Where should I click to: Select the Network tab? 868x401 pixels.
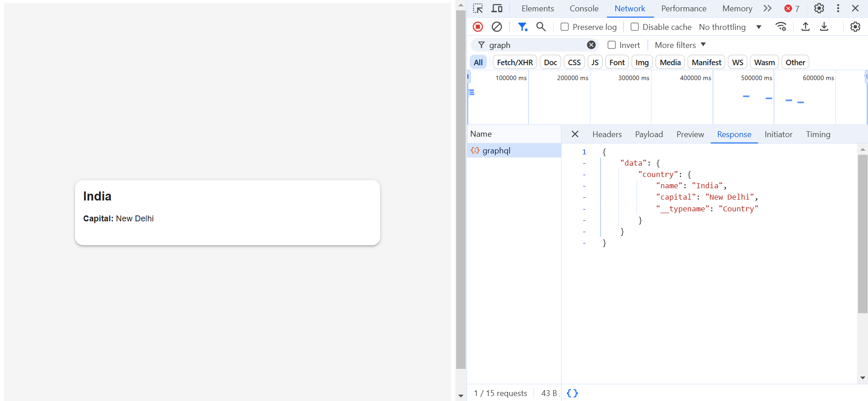(630, 9)
